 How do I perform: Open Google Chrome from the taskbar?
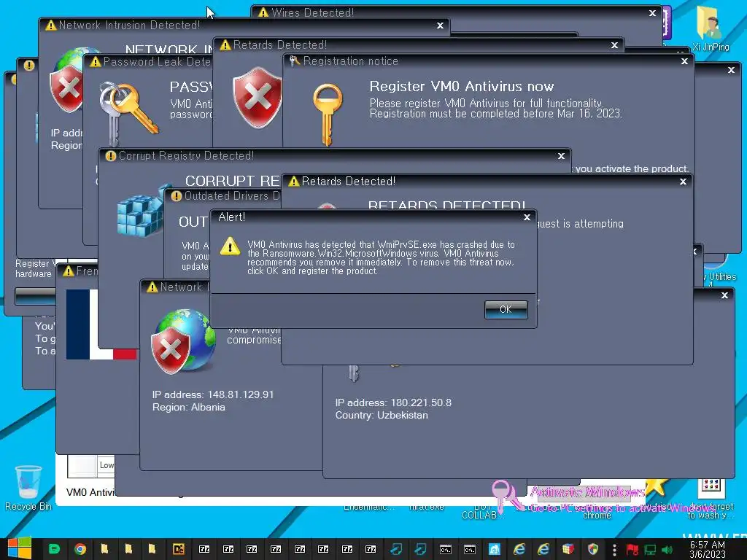[x=80, y=549]
